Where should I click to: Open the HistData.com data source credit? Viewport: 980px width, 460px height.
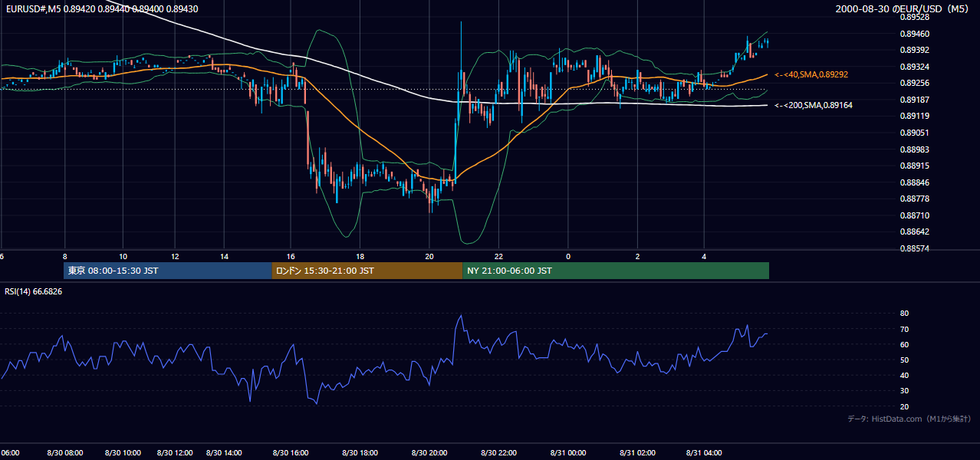(x=909, y=419)
